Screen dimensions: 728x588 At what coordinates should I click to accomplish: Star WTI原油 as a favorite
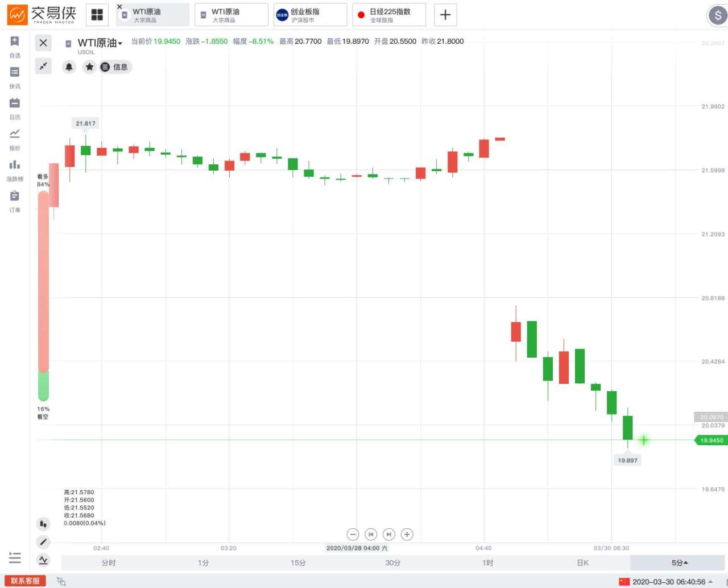[x=89, y=67]
